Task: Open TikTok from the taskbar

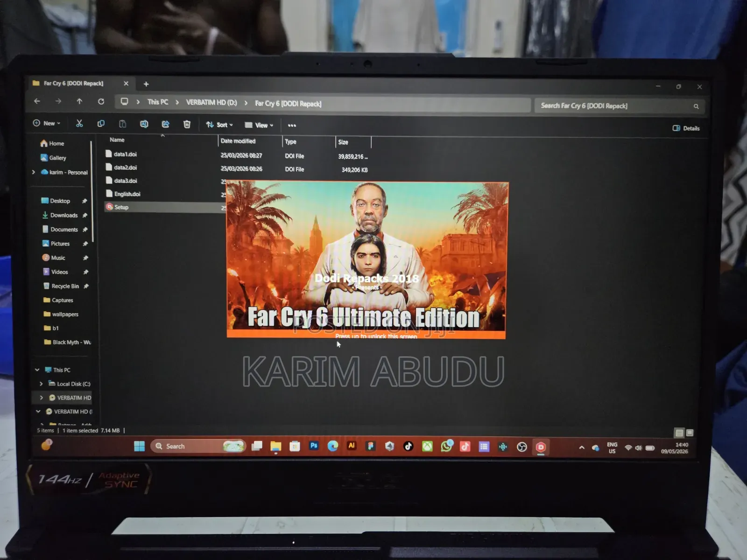Action: pos(409,446)
